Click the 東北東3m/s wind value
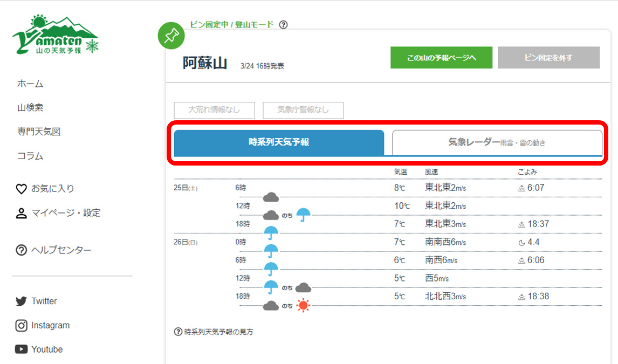Image resolution: width=618 pixels, height=364 pixels. point(445,224)
